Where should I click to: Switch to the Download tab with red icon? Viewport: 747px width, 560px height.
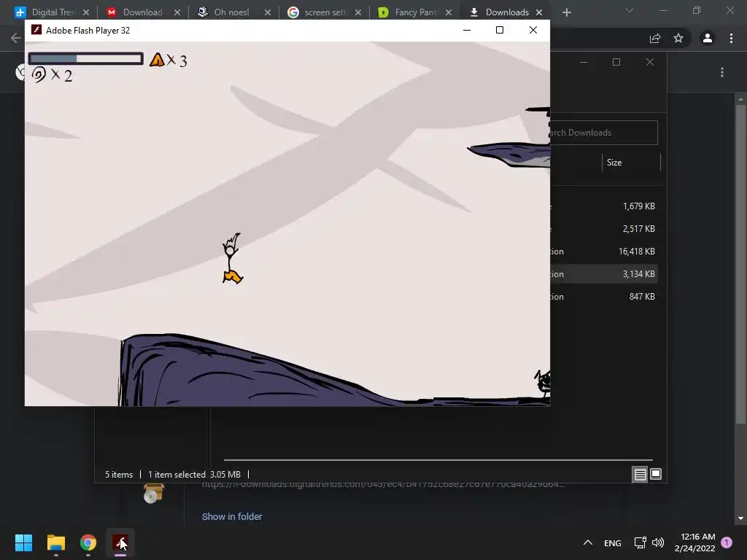point(142,12)
